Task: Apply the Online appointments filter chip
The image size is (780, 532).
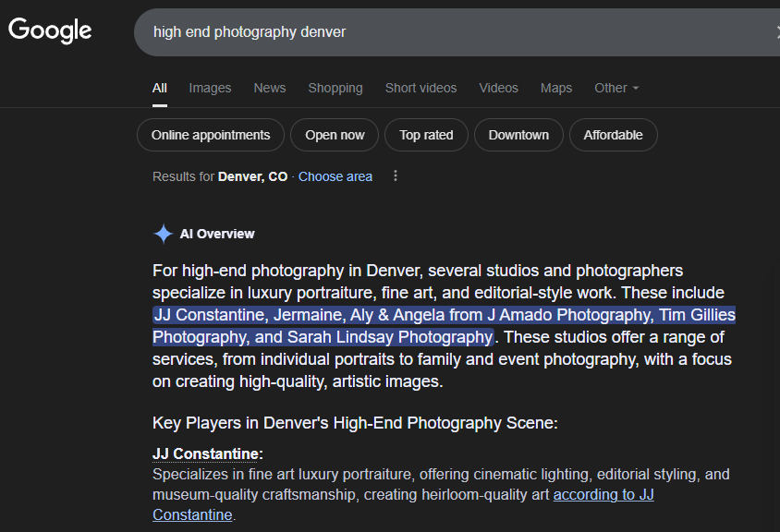Action: (211, 135)
